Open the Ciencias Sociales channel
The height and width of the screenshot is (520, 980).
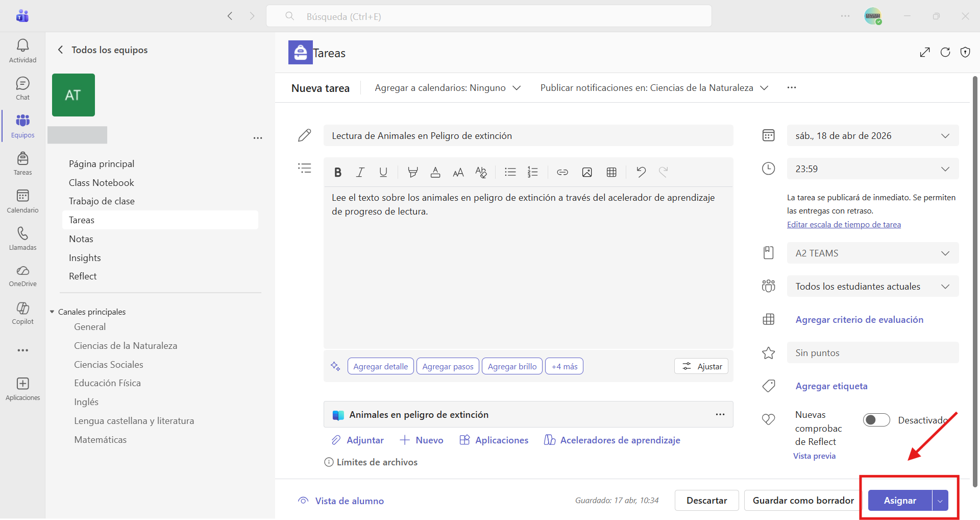click(x=109, y=365)
